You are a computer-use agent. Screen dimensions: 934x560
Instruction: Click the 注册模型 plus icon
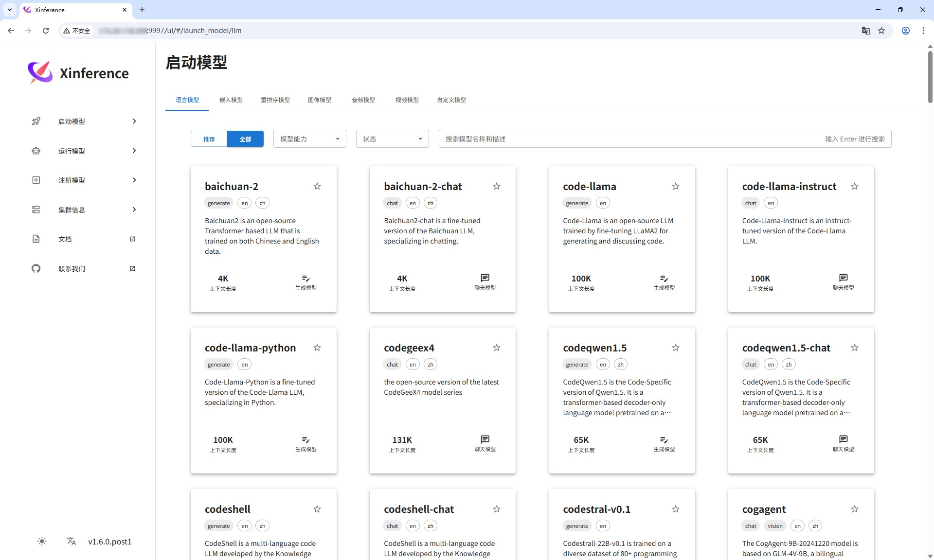36,180
